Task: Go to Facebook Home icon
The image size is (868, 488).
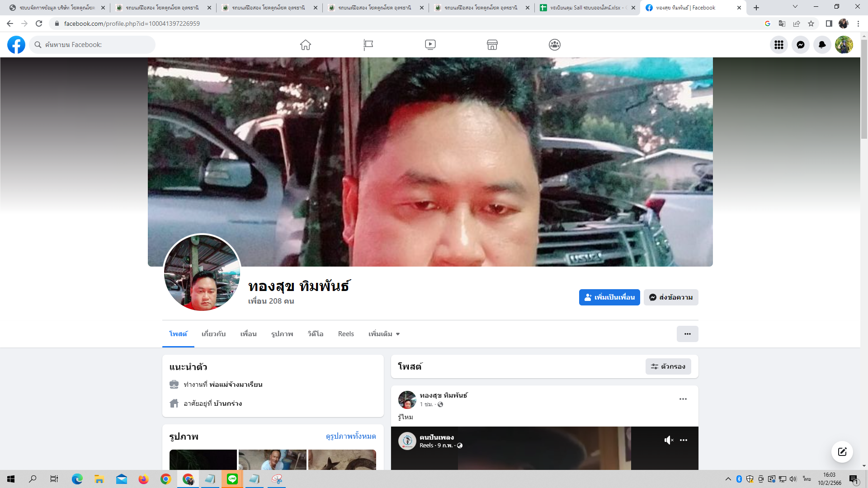Action: [306, 45]
